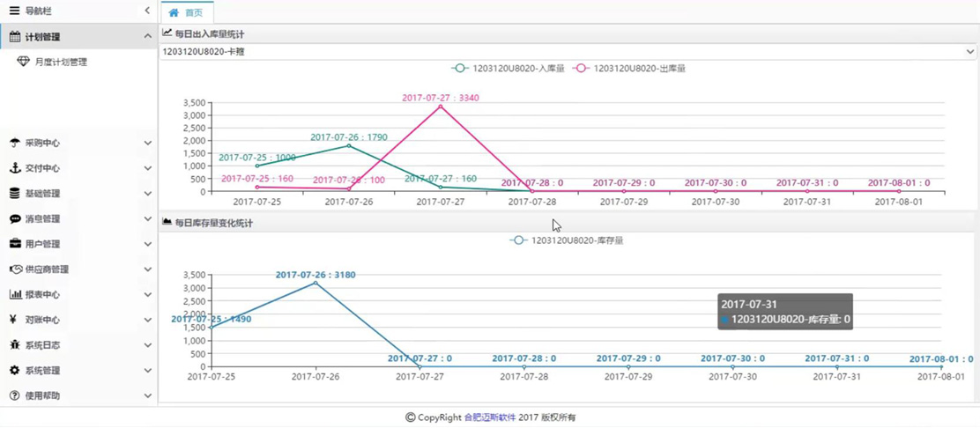The height and width of the screenshot is (428, 980).
Task: Toggle the 1203120U8020-库存量 legend series
Action: pyautogui.click(x=567, y=240)
